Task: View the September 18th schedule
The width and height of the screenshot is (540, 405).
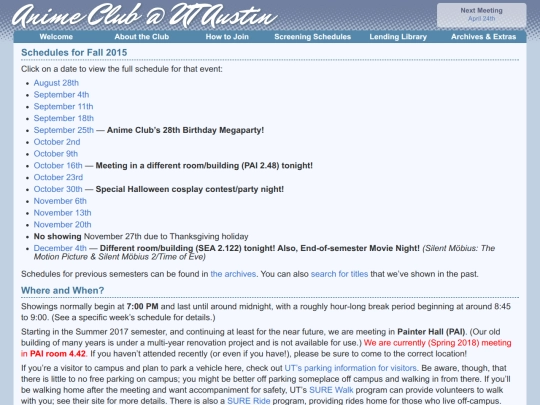Action: pyautogui.click(x=63, y=118)
